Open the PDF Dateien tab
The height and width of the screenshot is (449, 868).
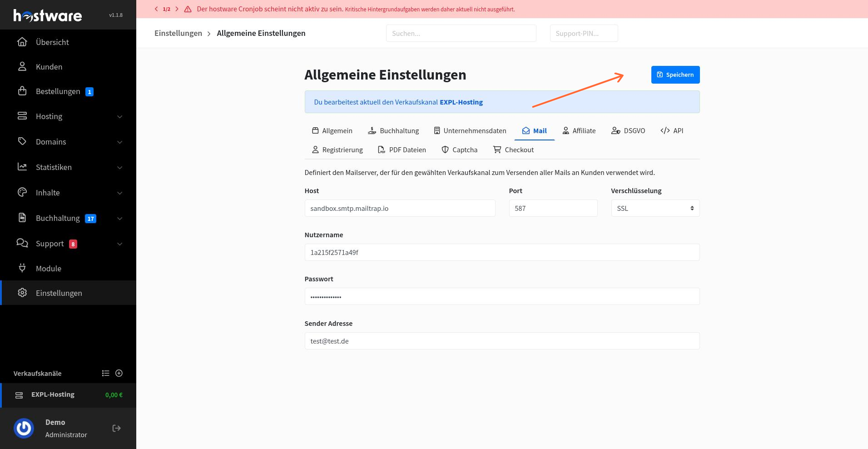tap(402, 150)
